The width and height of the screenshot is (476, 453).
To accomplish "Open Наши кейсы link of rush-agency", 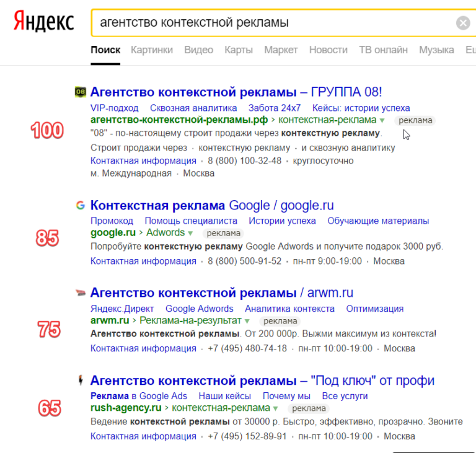I will [224, 396].
